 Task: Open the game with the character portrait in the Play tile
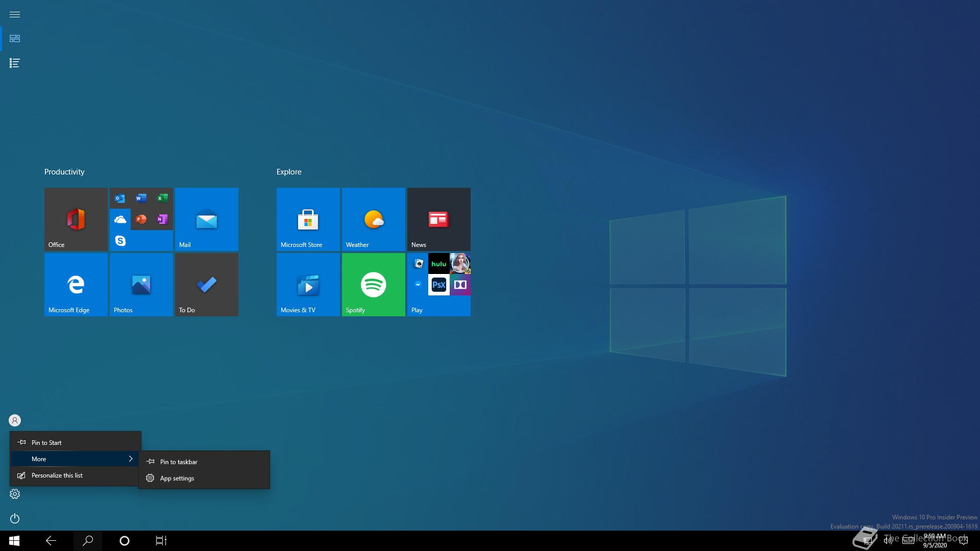(460, 263)
